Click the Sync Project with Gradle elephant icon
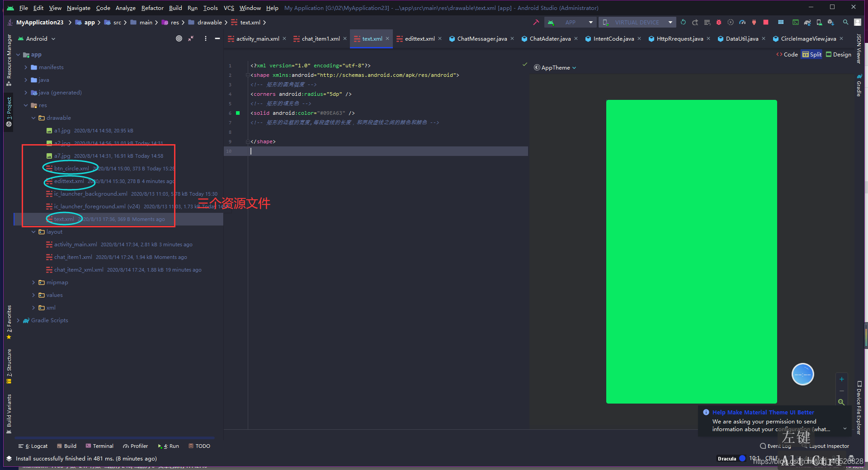Screen dimensions: 868x470 tap(807, 22)
